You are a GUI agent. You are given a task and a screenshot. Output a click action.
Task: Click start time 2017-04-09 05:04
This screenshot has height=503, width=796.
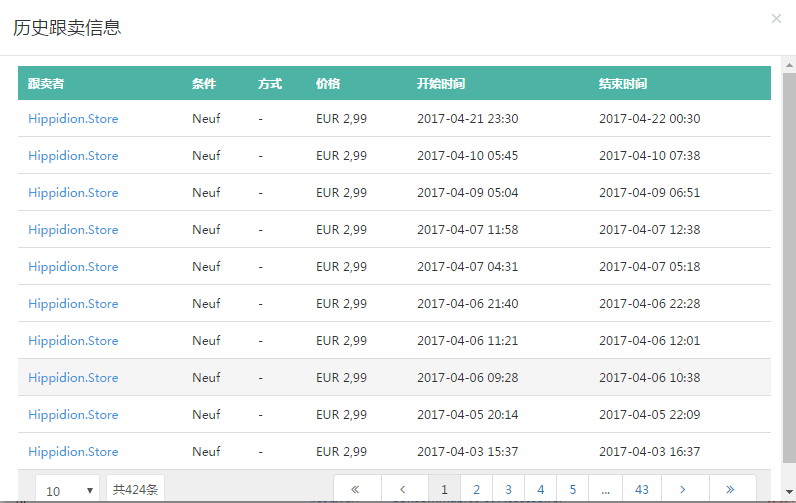[x=468, y=193]
